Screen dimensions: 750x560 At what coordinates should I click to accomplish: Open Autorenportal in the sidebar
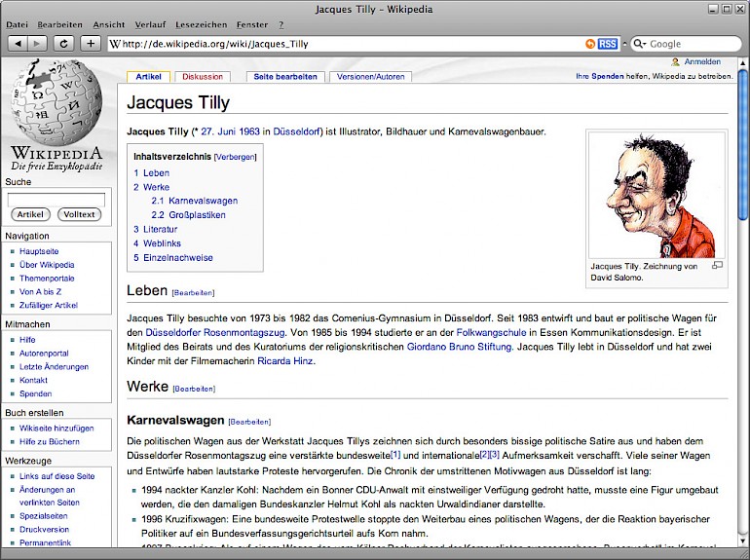point(44,353)
